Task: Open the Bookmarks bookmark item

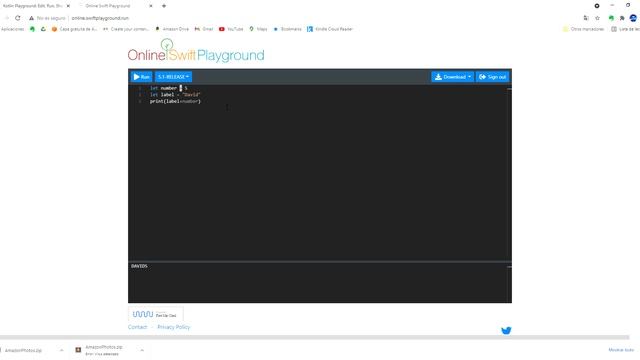Action: [287, 29]
